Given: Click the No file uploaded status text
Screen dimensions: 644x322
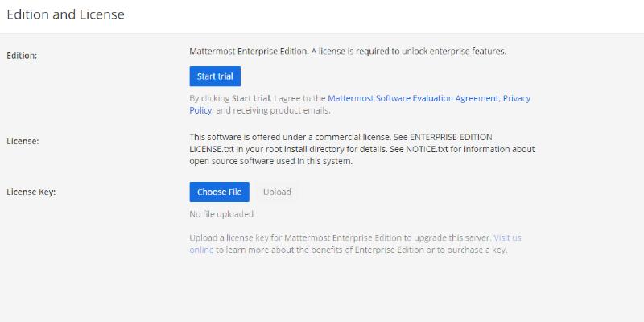Looking at the screenshot, I should click(x=221, y=214).
